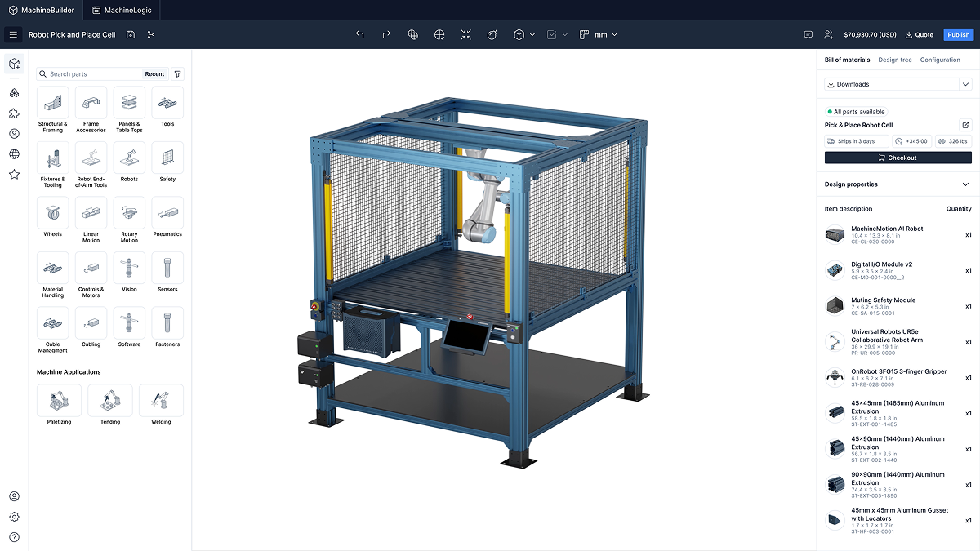Click the Publish button
Screen dimensions: 980x551
pos(958,34)
